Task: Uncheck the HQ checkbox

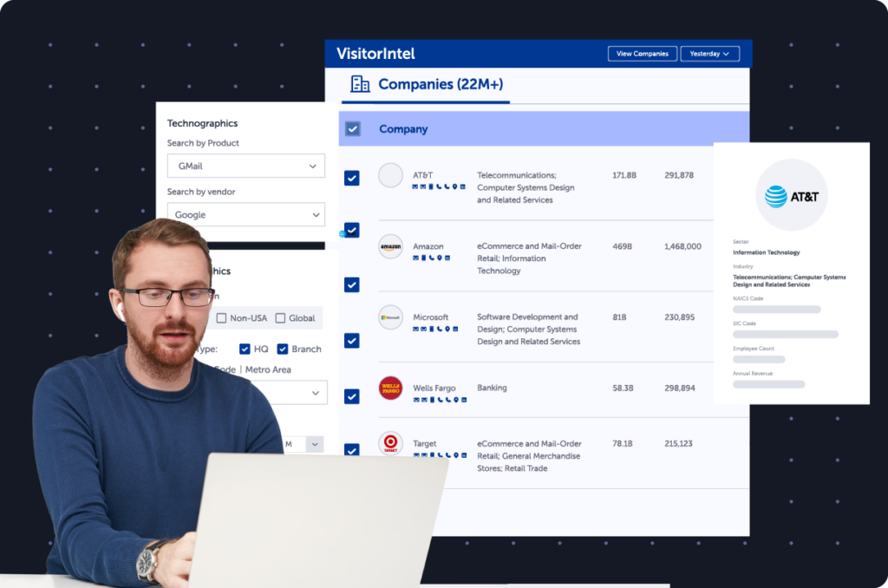Action: [x=245, y=349]
